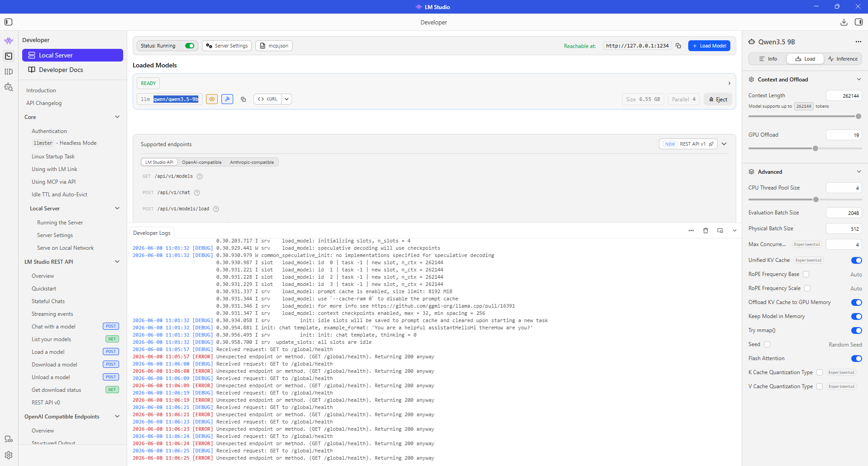Collapse the Local Server docs subsection
This screenshot has width=868, height=466.
[x=117, y=208]
